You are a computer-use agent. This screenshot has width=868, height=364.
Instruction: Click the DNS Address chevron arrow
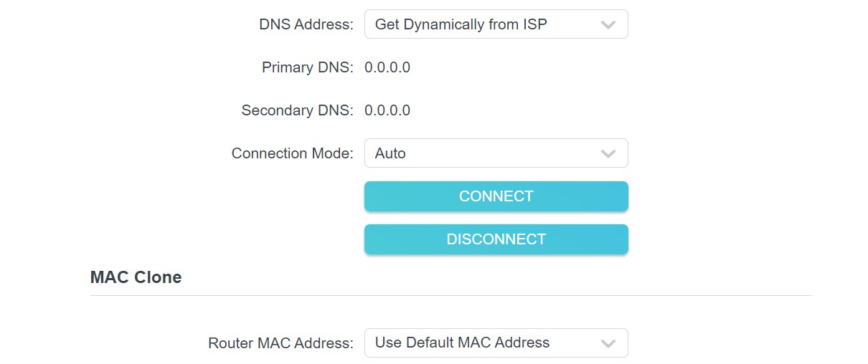point(608,25)
